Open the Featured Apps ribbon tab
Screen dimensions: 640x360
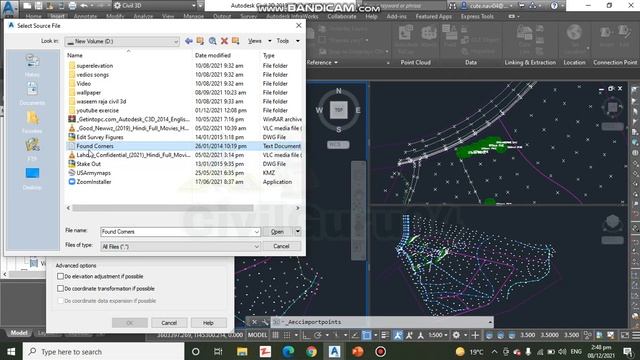[433, 16]
